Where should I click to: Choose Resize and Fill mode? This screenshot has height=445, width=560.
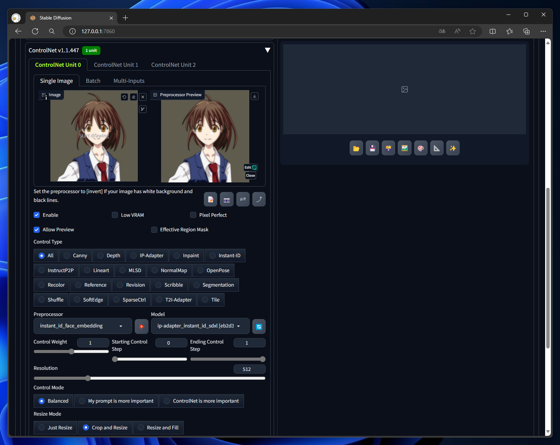(x=159, y=428)
